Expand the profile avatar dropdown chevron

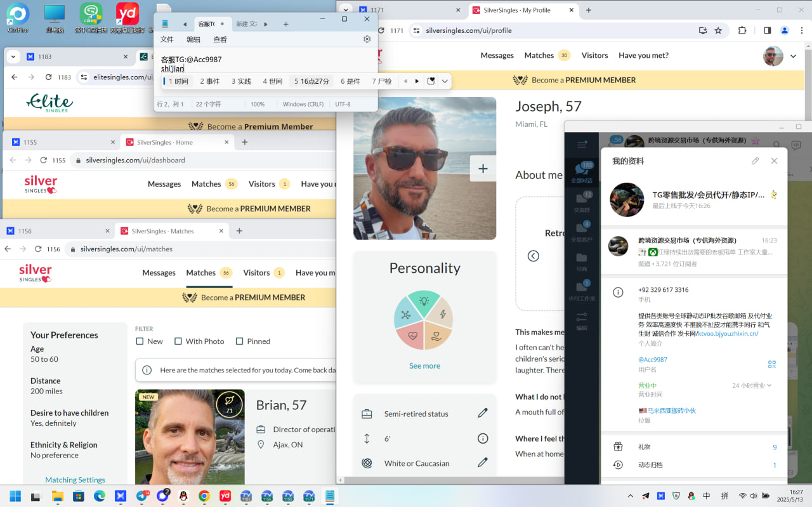(x=793, y=56)
